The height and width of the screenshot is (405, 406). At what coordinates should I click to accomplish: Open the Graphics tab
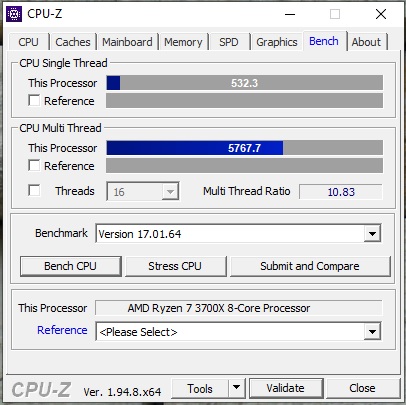[x=277, y=42]
